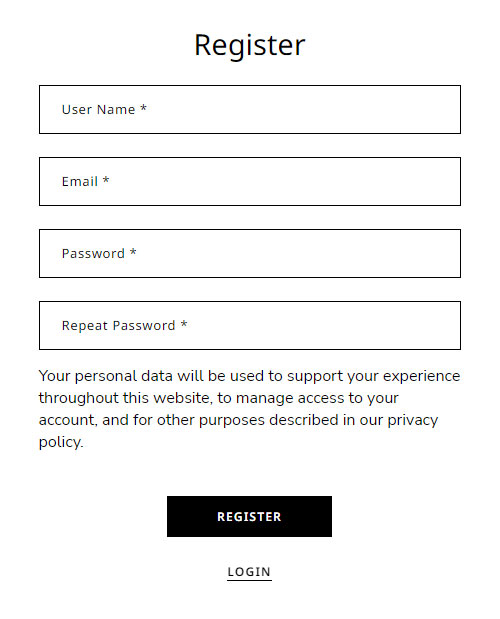Click the required asterisk beside User Name
The width and height of the screenshot is (500, 619).
144,108
